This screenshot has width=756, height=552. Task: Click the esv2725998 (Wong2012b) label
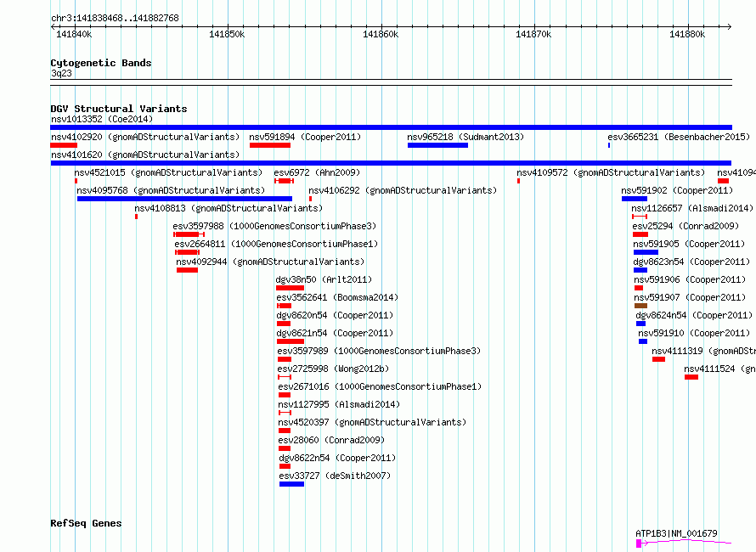point(333,369)
